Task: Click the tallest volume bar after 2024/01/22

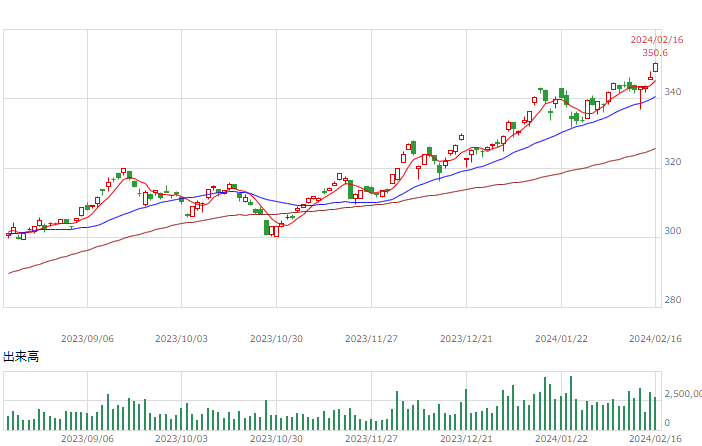Action: [571, 403]
